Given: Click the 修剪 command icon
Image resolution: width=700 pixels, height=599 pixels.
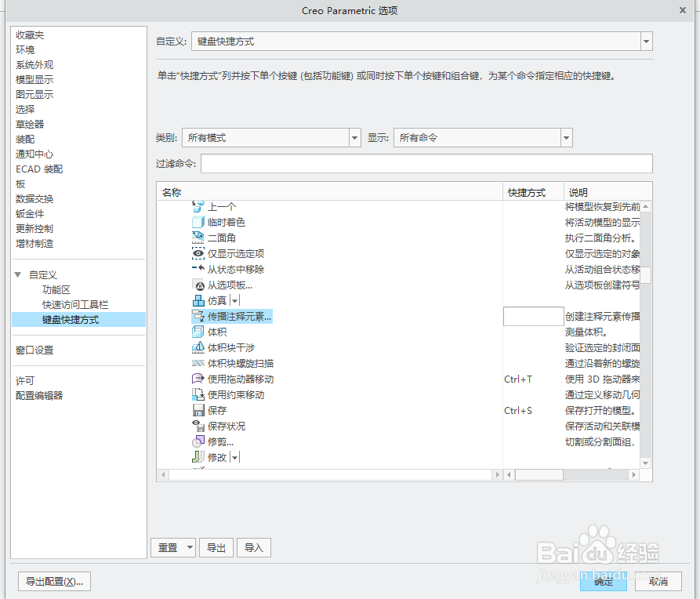Looking at the screenshot, I should click(x=198, y=441).
